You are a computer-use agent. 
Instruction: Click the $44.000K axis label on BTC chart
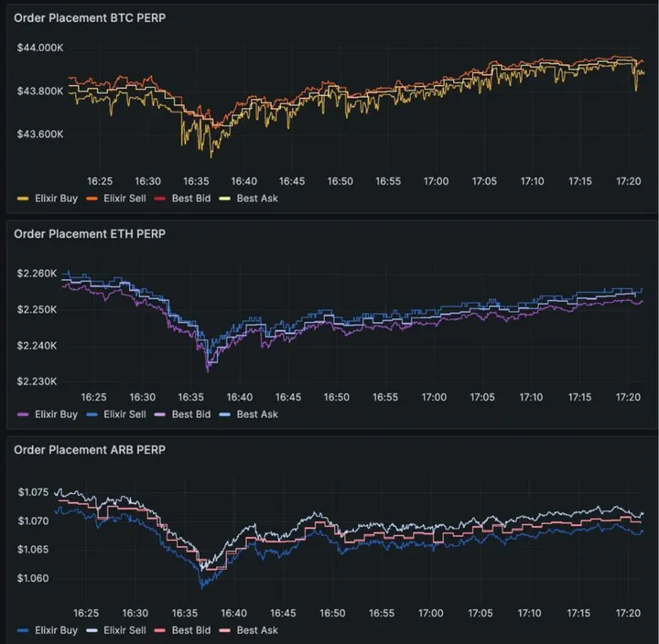click(40, 48)
